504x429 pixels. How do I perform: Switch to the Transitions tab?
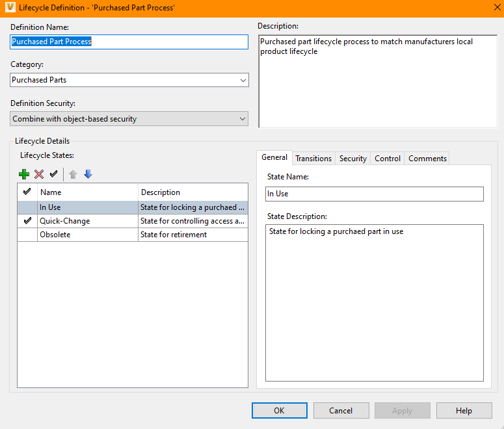(x=313, y=159)
